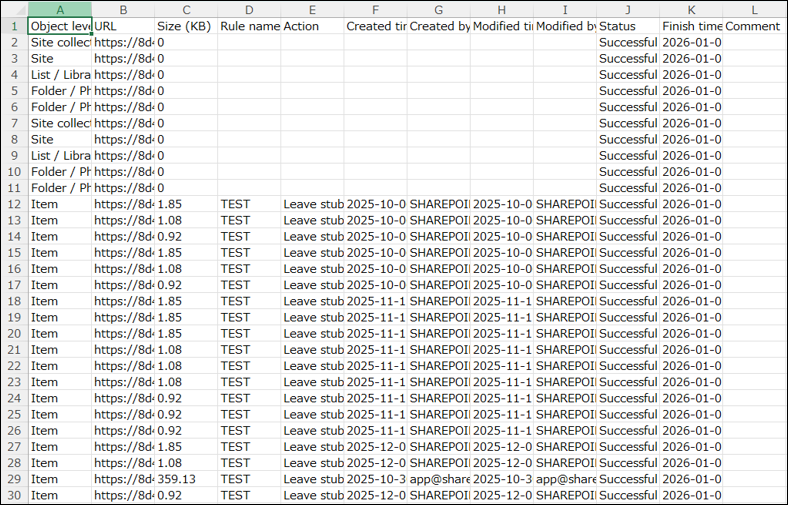Select column L header

(x=753, y=9)
